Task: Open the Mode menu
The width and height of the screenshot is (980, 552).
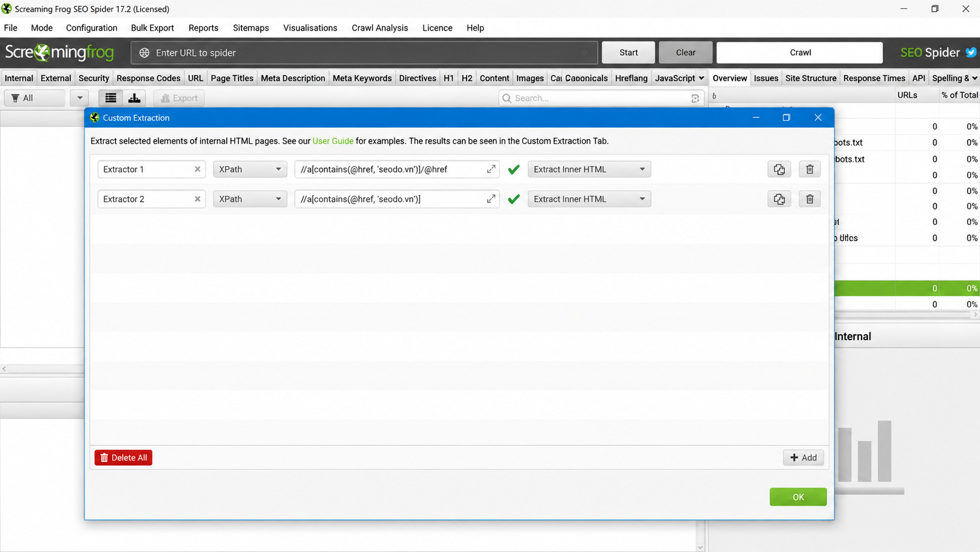Action: (42, 28)
